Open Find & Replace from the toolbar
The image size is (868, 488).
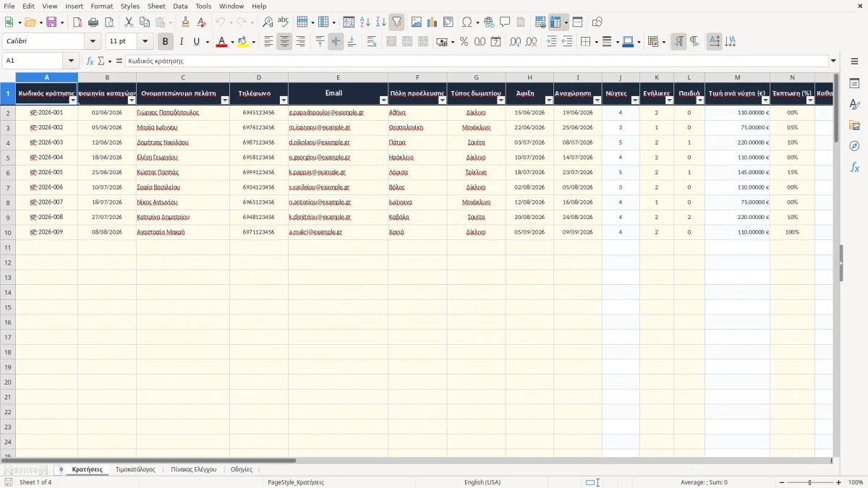pos(268,22)
